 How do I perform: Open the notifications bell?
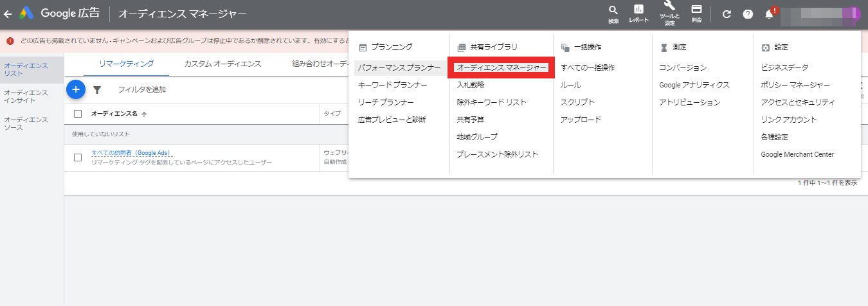click(x=769, y=14)
